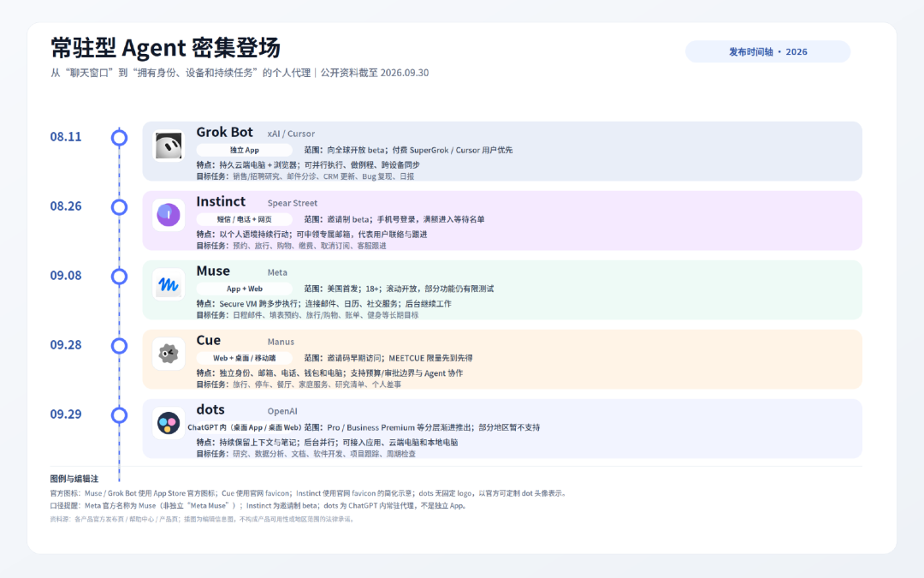Select the 08.11 timeline marker circle

click(119, 137)
